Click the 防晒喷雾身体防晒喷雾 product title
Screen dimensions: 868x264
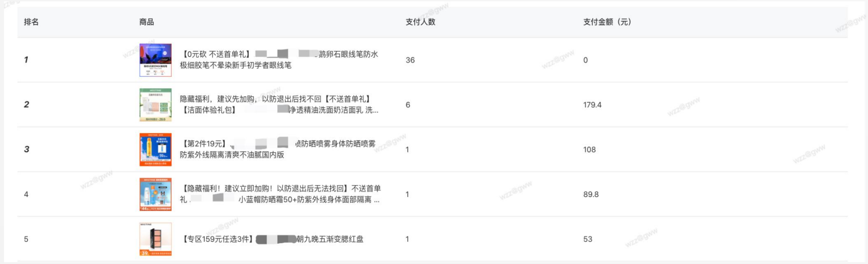278,149
